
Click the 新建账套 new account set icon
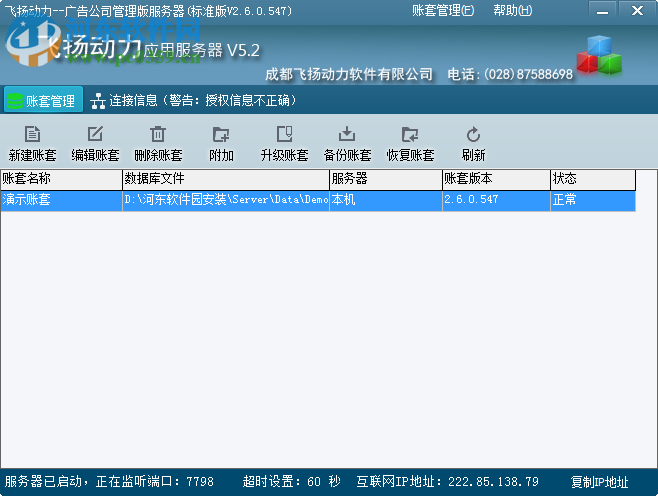[32, 135]
